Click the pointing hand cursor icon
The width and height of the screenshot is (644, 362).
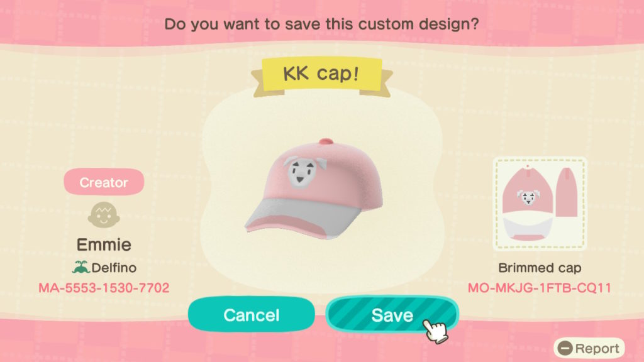click(435, 331)
